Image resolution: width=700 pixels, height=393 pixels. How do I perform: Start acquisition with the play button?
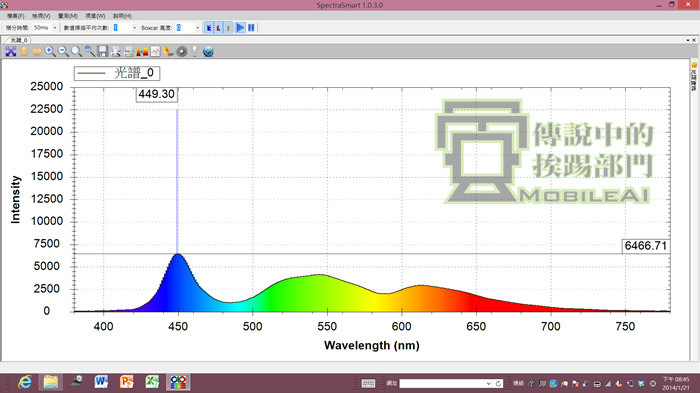tap(240, 28)
